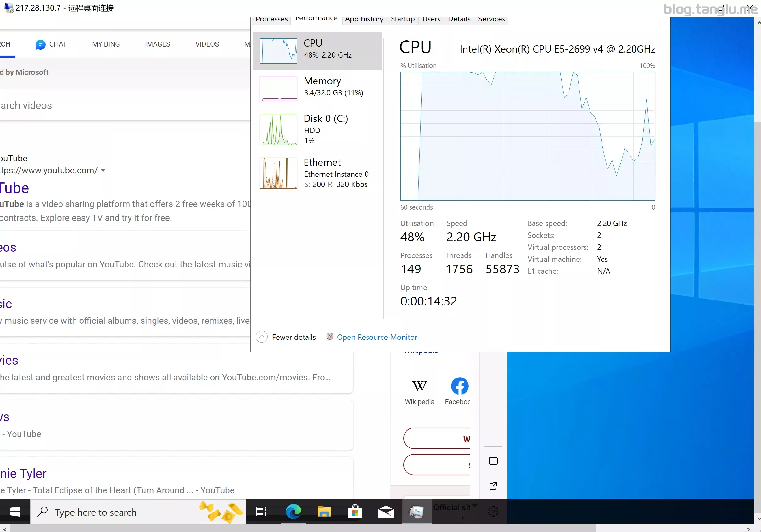Switch to the App history tab

364,20
